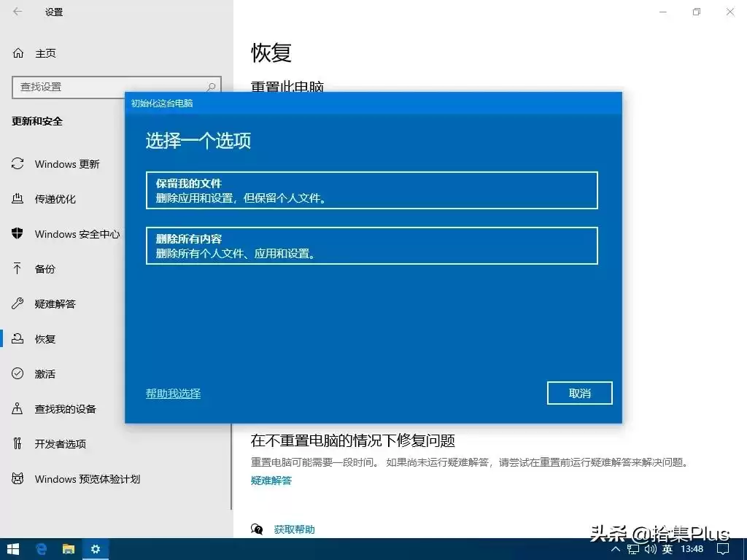Image resolution: width=747 pixels, height=560 pixels.
Task: Open Windows 安全中心 page
Action: pos(77,234)
